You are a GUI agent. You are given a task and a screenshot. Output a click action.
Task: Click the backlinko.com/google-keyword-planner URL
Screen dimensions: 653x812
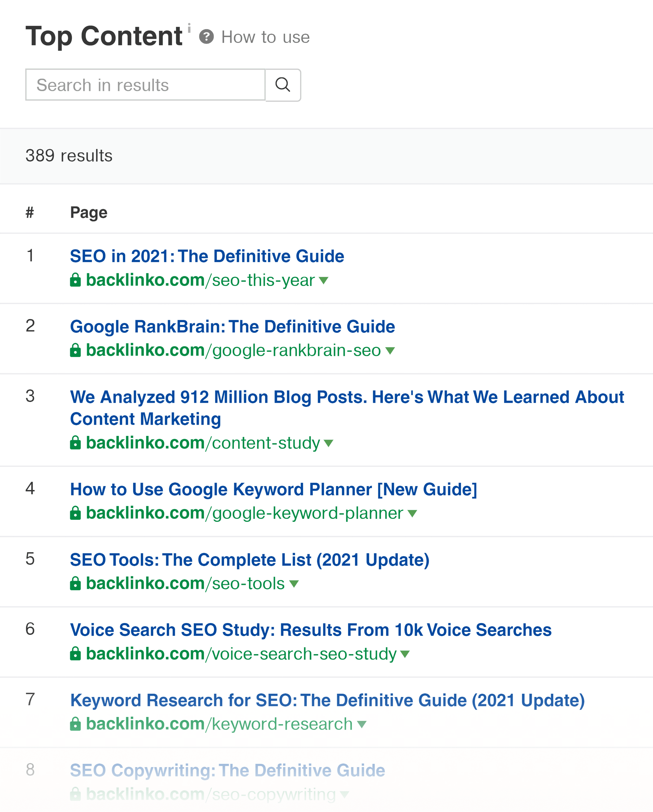(x=245, y=513)
